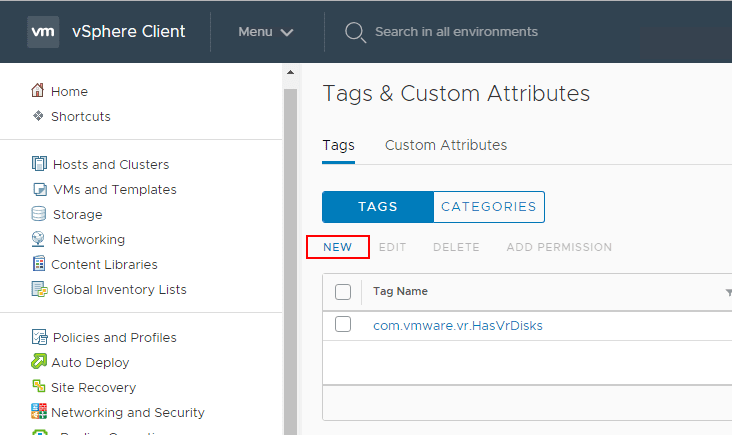Image resolution: width=732 pixels, height=435 pixels.
Task: Select the Hosts and Clusters icon
Action: coord(39,164)
